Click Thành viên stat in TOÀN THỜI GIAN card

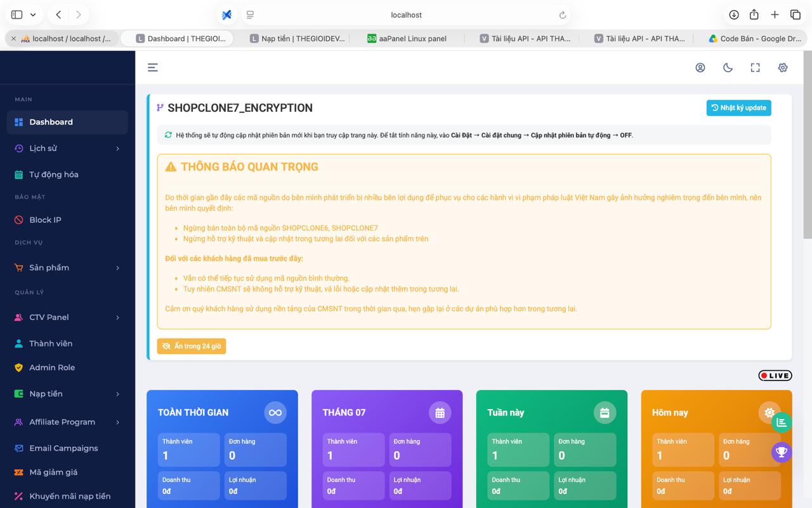188,449
